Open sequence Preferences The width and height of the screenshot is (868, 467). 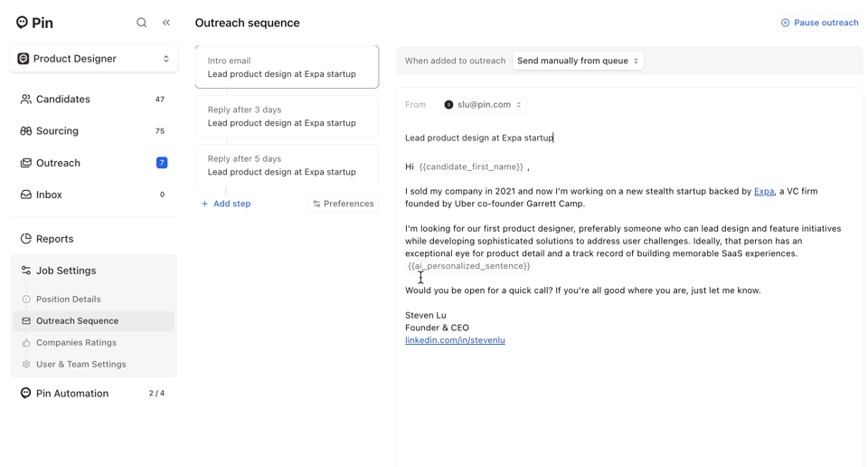343,204
